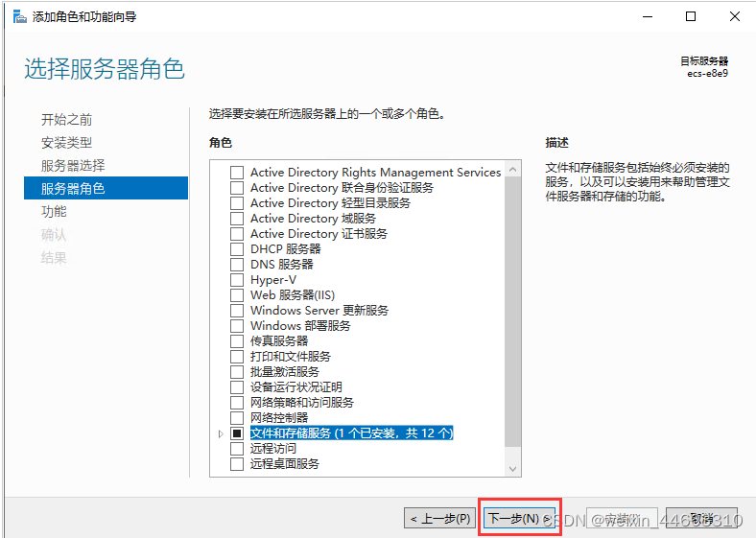This screenshot has width=756, height=538.
Task: Click the roles list scroll-up arrow
Action: pyautogui.click(x=512, y=171)
